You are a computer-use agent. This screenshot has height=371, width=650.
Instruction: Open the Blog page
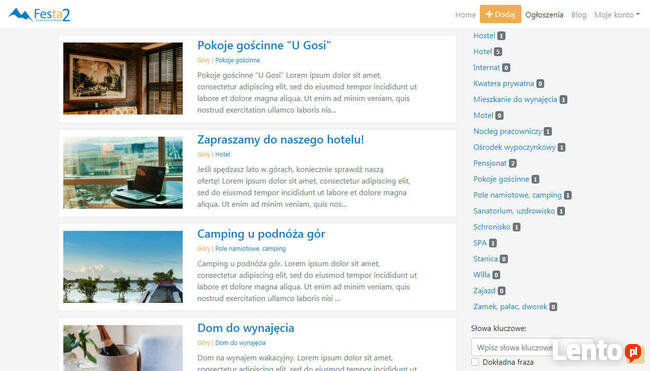pyautogui.click(x=579, y=15)
